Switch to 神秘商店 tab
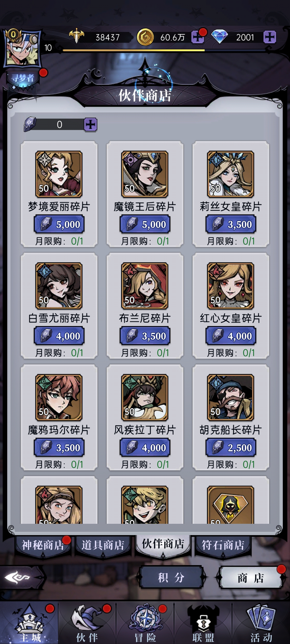Image resolution: width=290 pixels, height=644 pixels. coord(43,545)
